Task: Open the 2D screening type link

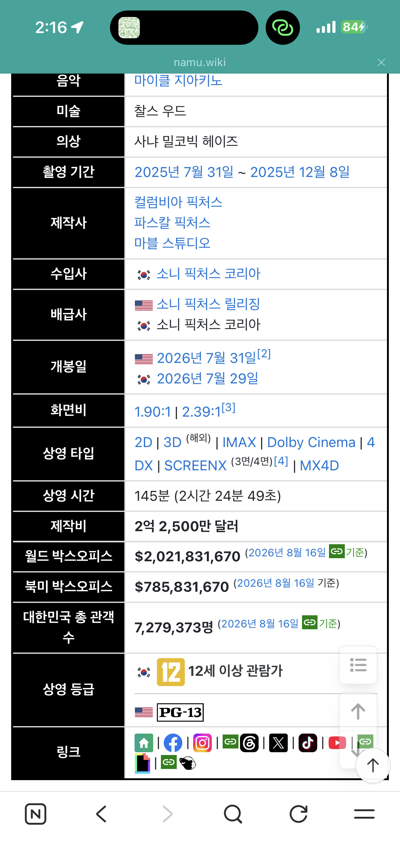Action: click(x=144, y=442)
